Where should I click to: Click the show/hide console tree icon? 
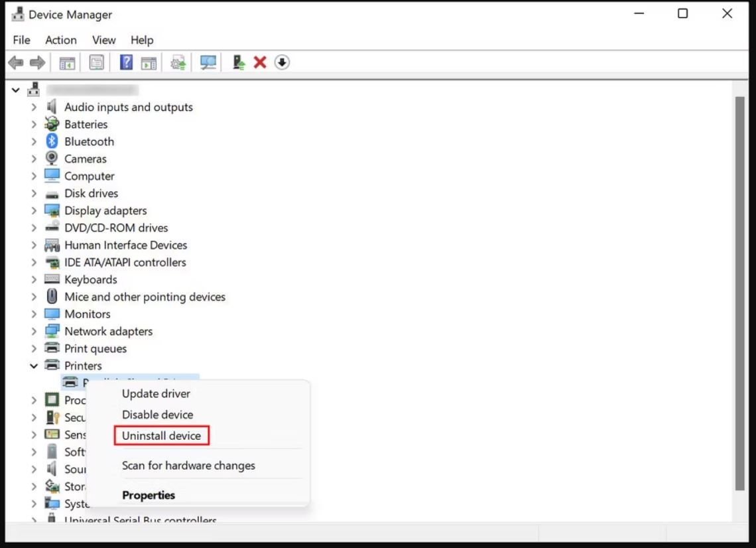(67, 63)
